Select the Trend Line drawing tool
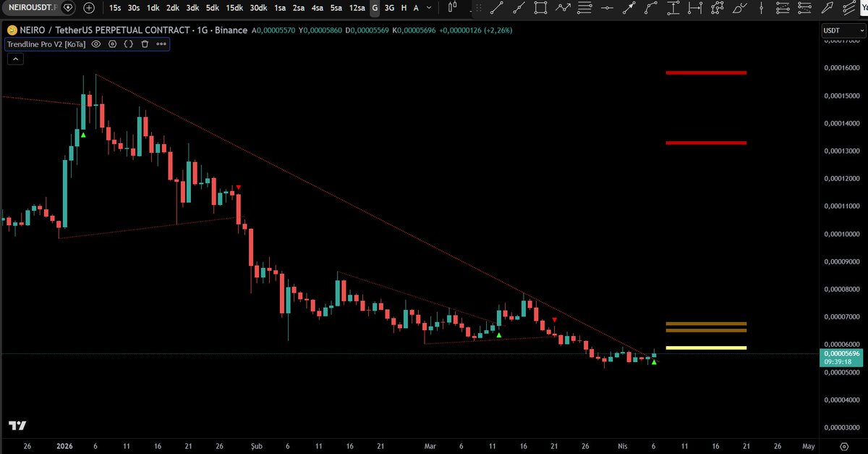868x454 pixels. pos(497,7)
